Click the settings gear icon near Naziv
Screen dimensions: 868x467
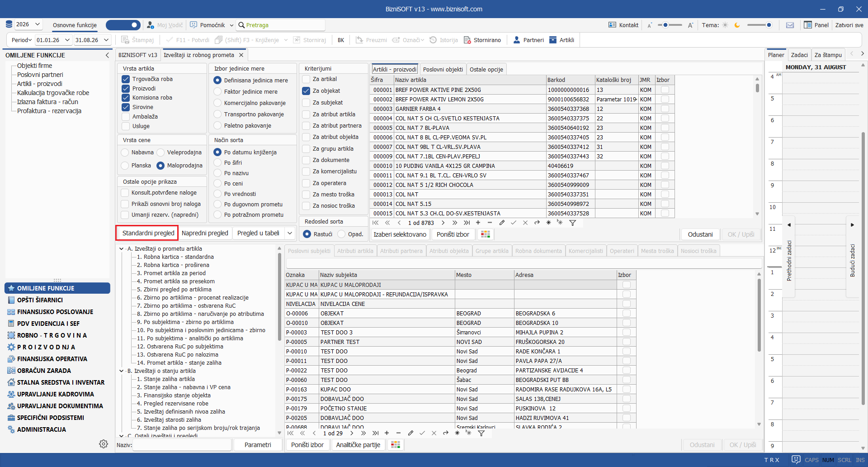[x=104, y=444]
